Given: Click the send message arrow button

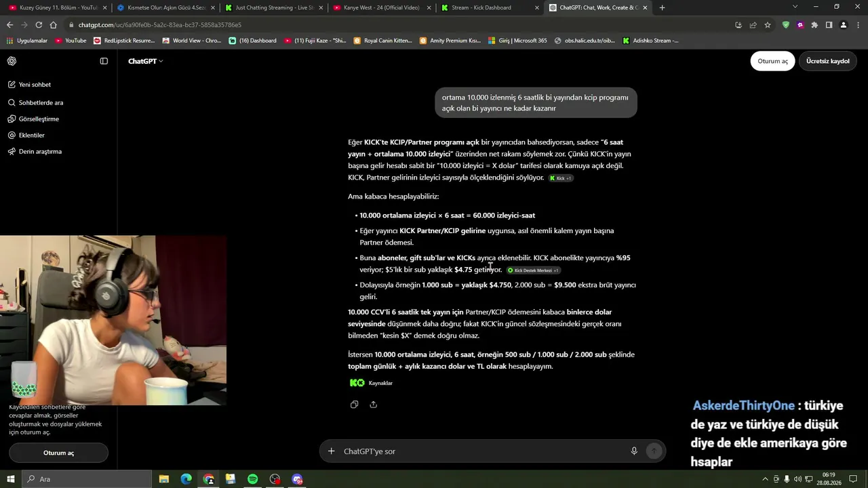Looking at the screenshot, I should 654,451.
